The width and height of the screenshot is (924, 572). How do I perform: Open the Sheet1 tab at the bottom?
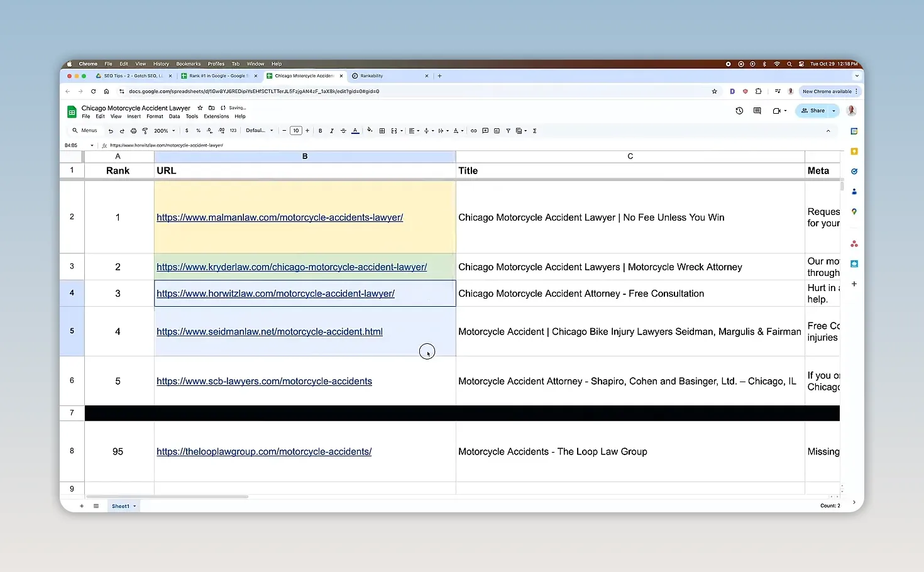pyautogui.click(x=123, y=506)
